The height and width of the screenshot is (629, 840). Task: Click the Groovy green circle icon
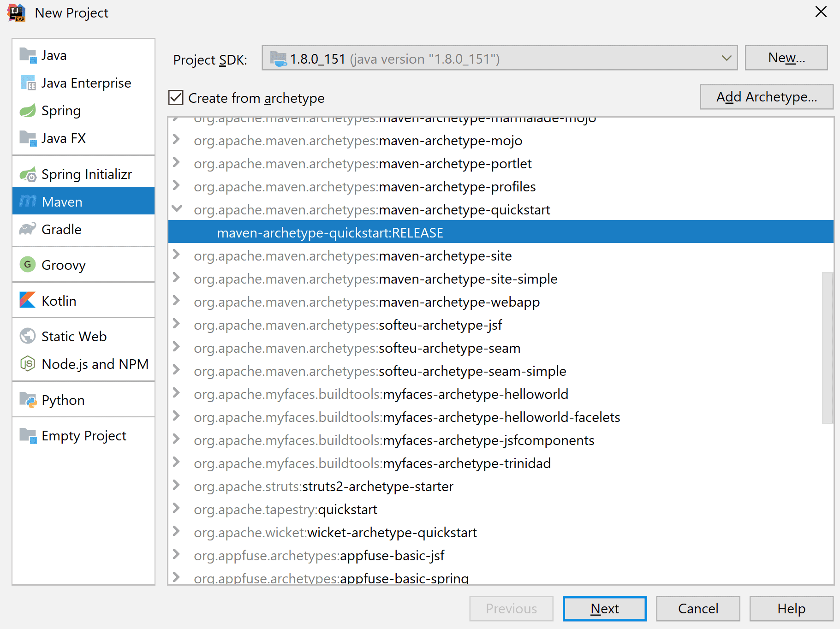point(28,265)
